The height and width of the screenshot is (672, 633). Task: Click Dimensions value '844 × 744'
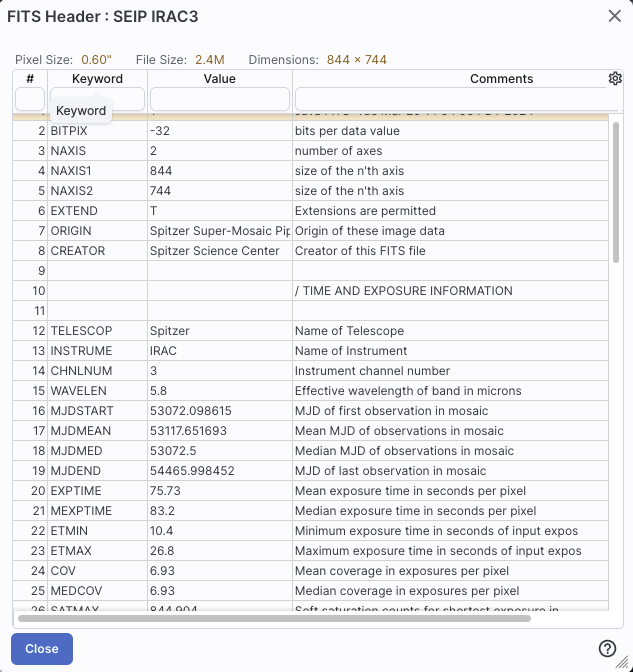click(357, 60)
